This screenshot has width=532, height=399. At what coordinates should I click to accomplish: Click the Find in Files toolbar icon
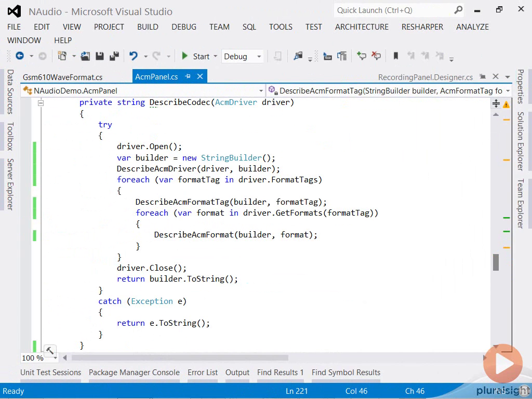(298, 56)
